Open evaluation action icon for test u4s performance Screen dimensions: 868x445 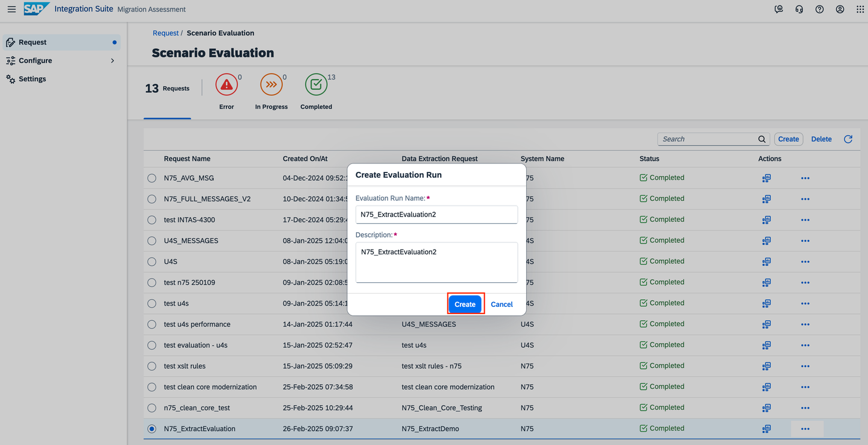[x=766, y=324]
